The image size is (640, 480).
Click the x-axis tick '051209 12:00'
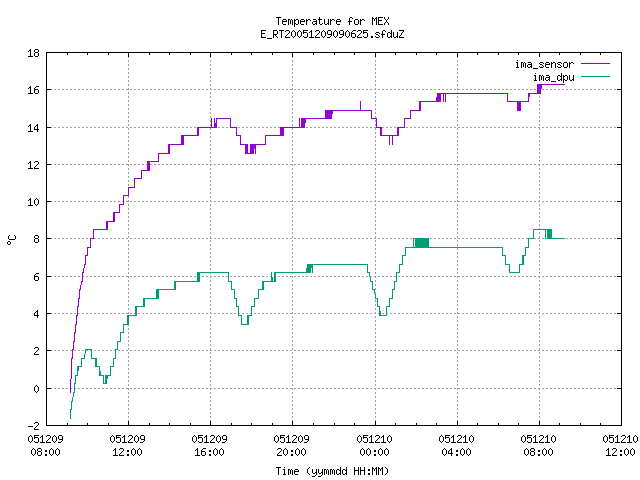tap(127, 446)
